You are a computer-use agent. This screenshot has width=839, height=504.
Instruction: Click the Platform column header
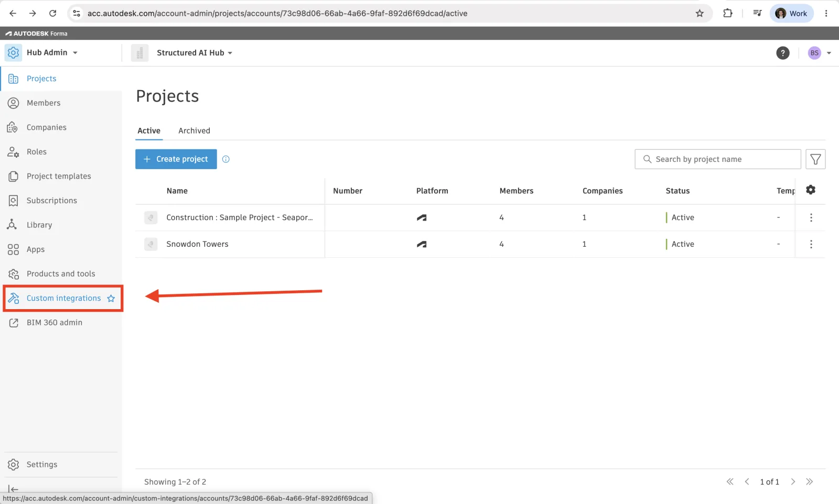[x=432, y=191]
